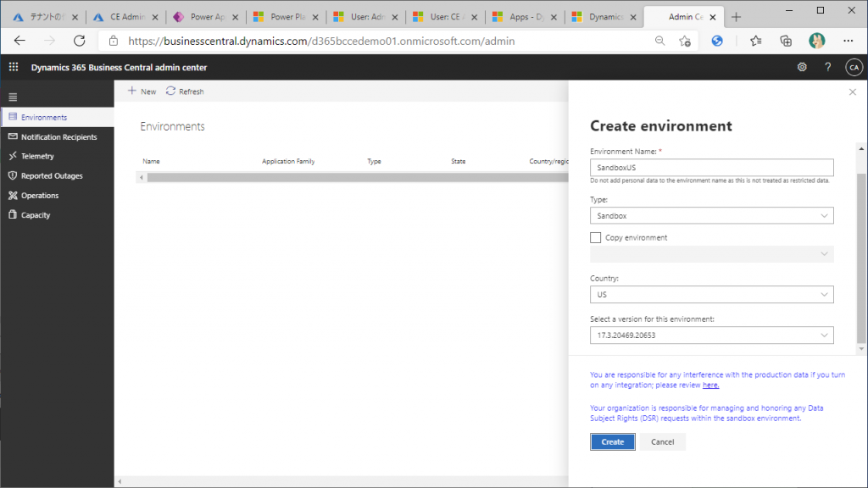The width and height of the screenshot is (868, 488).
Task: Click the Country/region column header
Action: (548, 162)
